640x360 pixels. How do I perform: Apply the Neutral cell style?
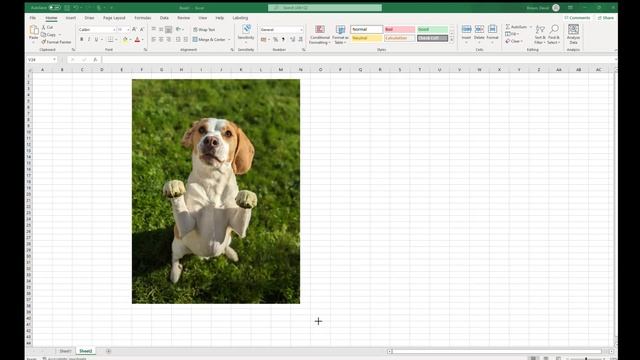point(367,38)
